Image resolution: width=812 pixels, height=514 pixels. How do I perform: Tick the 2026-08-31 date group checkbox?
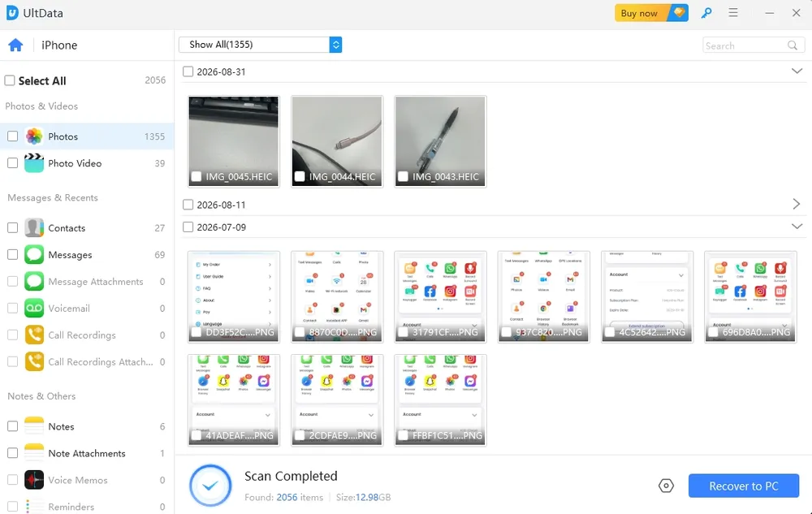[x=188, y=71]
